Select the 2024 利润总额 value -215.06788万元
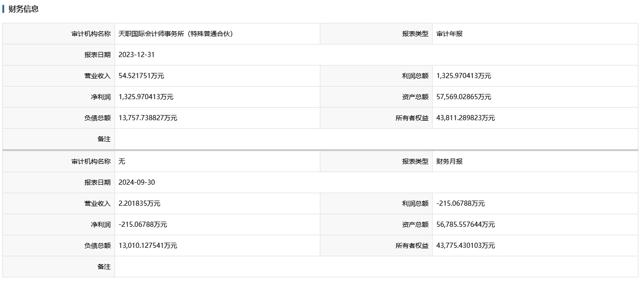 click(x=460, y=203)
